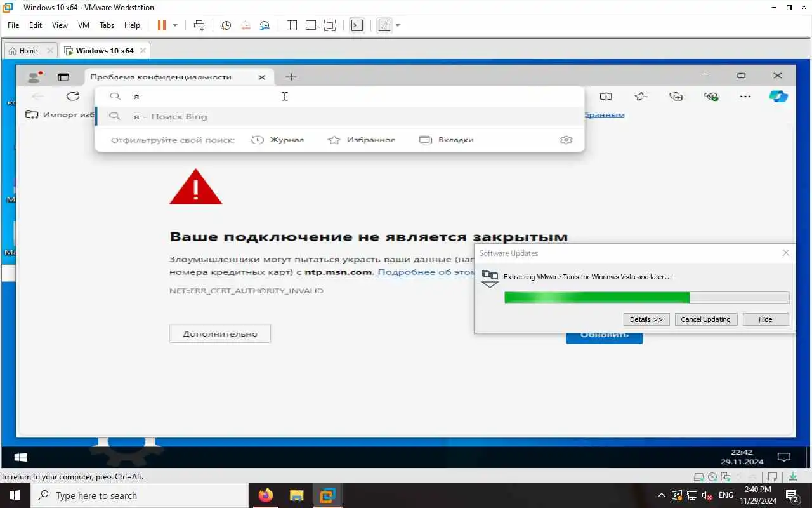Show hidden tray icons chevron
The image size is (812, 508).
point(661,495)
